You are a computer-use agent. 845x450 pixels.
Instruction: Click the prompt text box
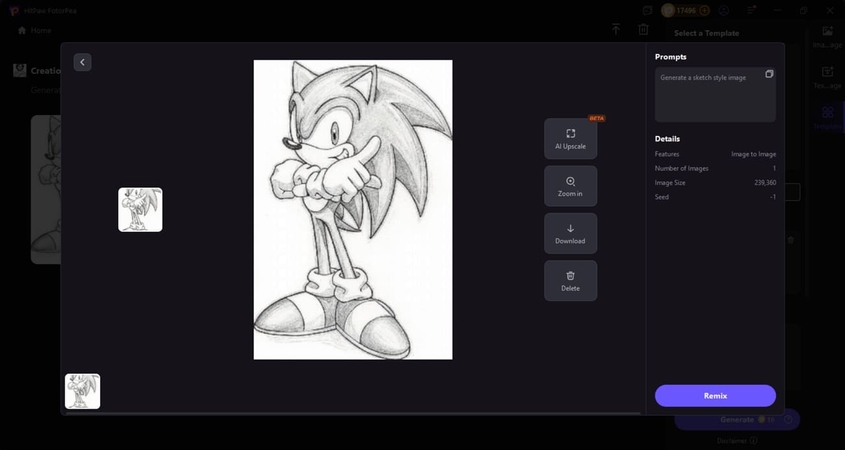(715, 95)
